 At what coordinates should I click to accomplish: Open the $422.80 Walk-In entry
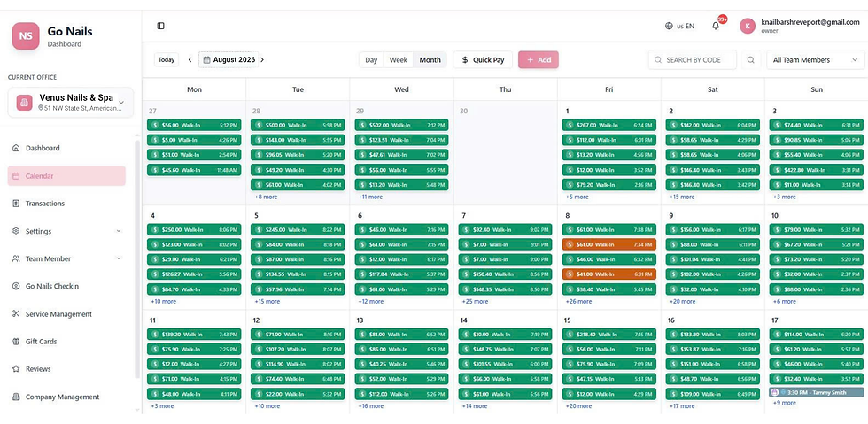(817, 170)
